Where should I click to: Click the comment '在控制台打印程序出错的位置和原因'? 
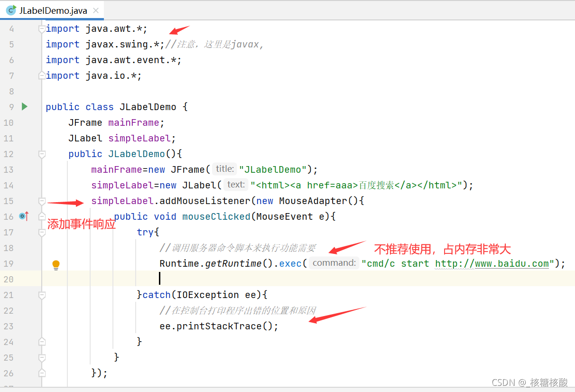[238, 310]
